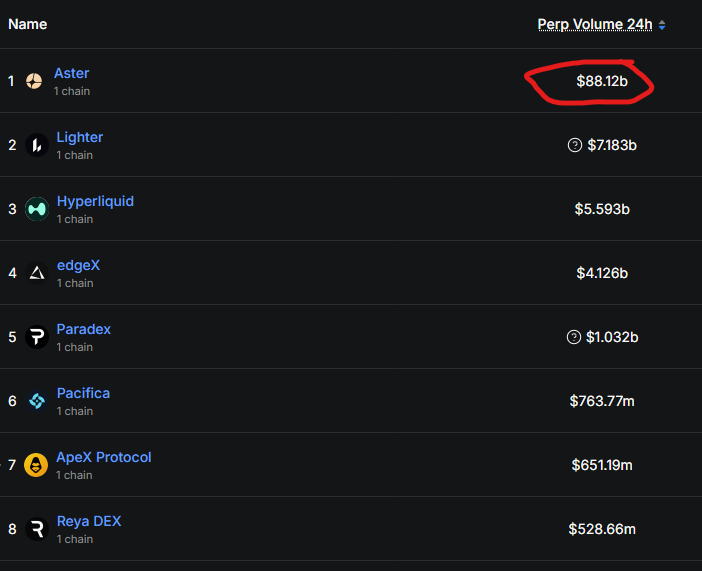Screen dimensions: 702x571
Task: Open the Hyperliquid protocol link
Action: (x=95, y=201)
